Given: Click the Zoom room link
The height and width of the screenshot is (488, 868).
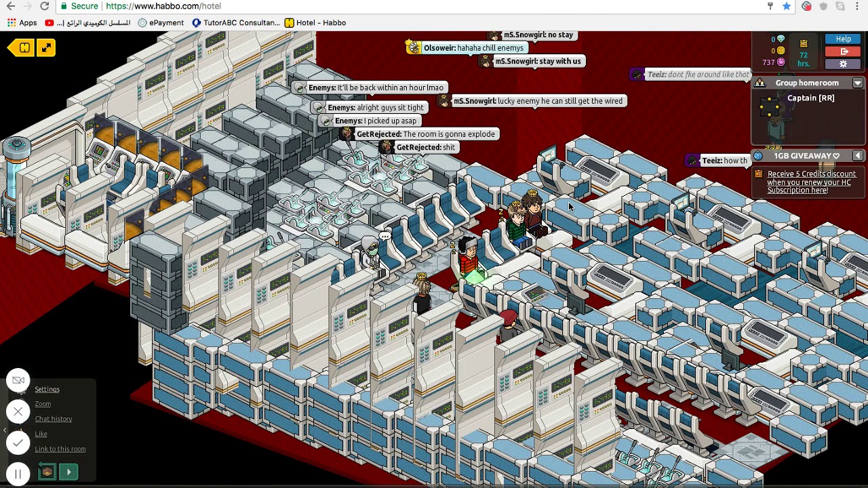Looking at the screenshot, I should pyautogui.click(x=43, y=404).
